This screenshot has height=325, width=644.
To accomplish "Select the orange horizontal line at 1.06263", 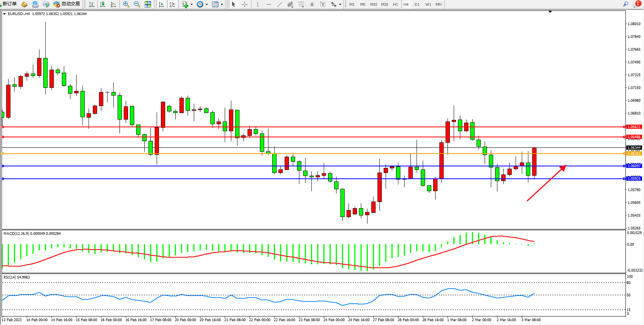I will pyautogui.click(x=309, y=154).
